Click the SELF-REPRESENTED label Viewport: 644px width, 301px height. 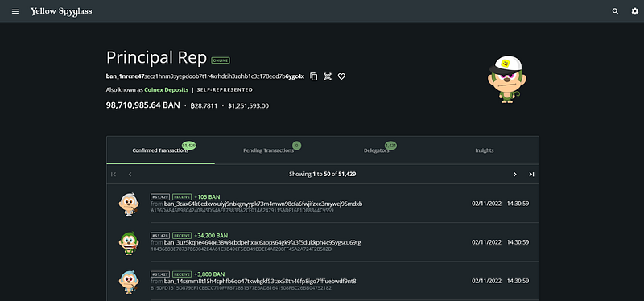tap(225, 89)
